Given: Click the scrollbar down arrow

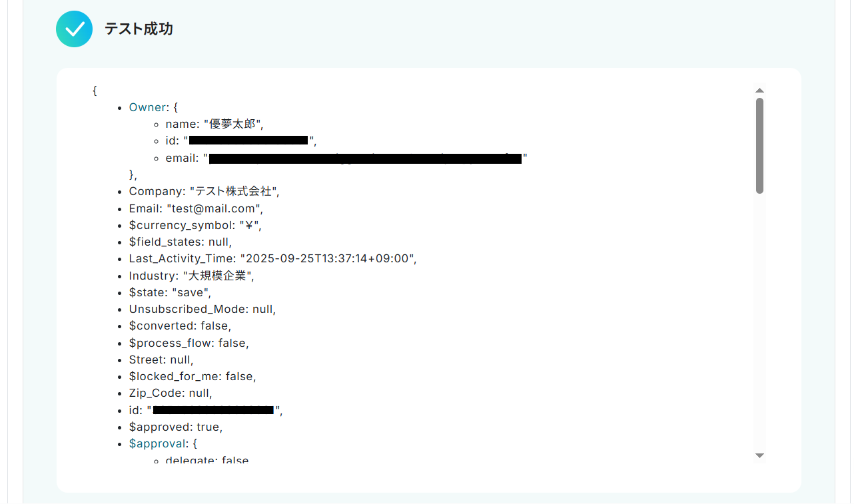Looking at the screenshot, I should pyautogui.click(x=759, y=456).
